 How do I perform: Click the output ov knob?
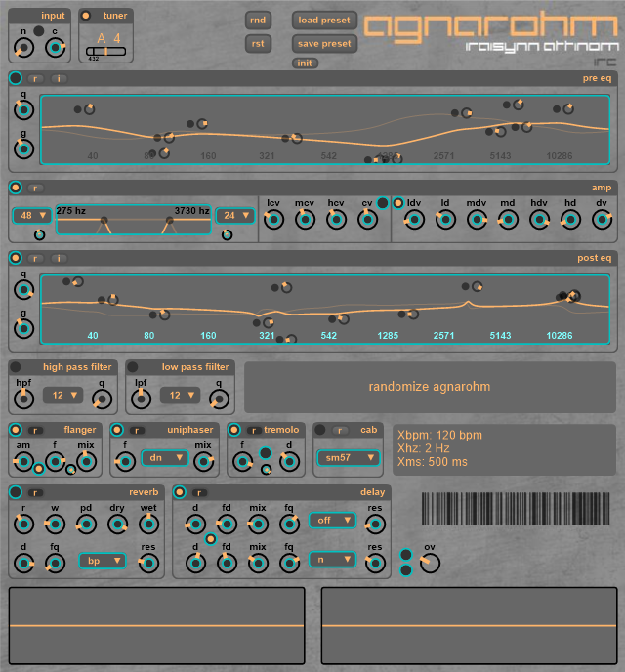pos(430,563)
